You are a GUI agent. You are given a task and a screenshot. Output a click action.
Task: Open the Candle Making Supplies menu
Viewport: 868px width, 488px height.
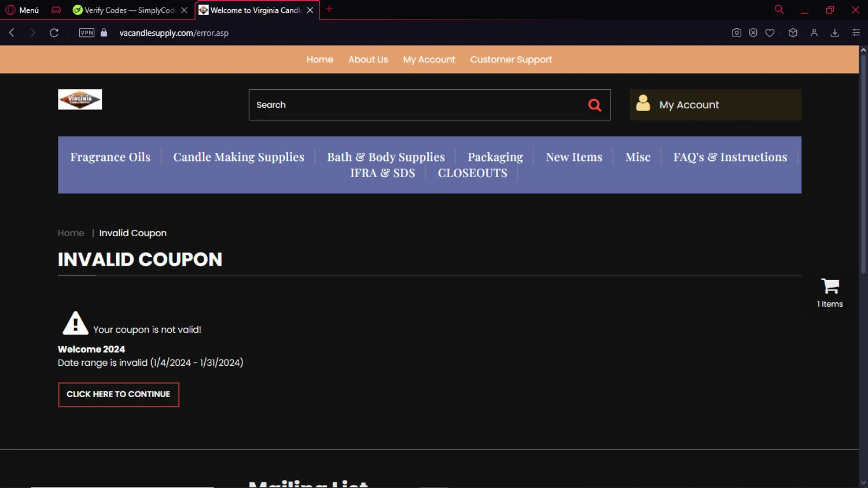click(x=238, y=157)
